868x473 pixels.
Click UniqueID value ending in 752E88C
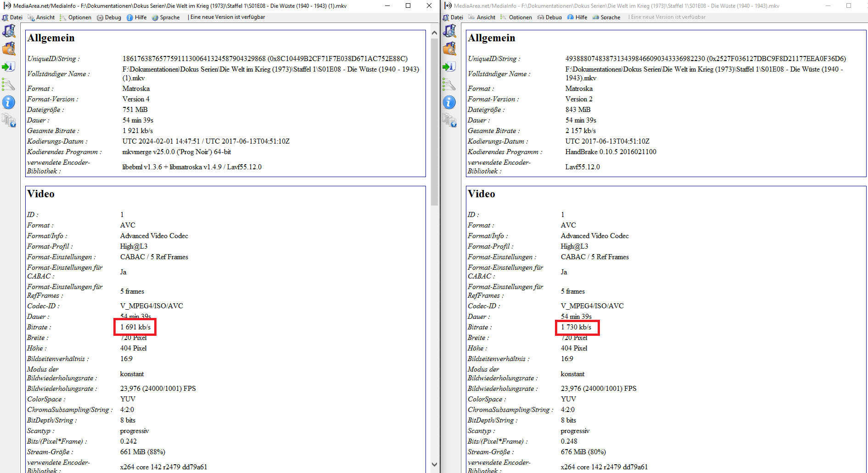[265, 59]
